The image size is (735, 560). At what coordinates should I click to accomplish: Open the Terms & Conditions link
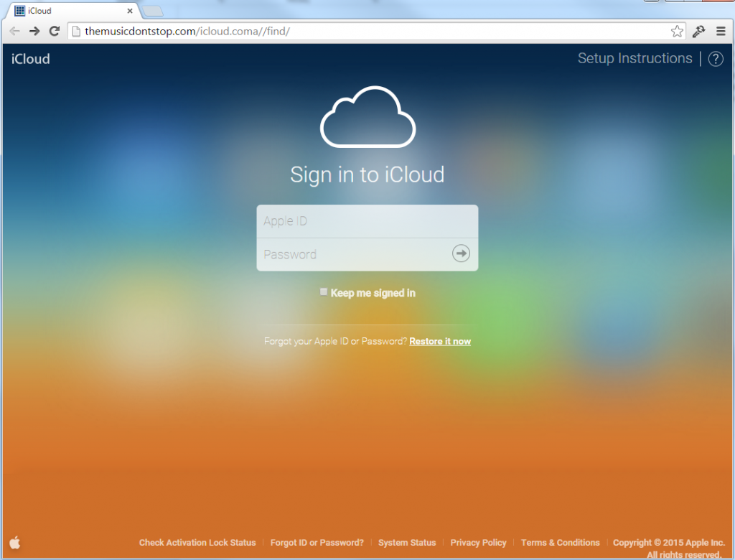click(560, 543)
